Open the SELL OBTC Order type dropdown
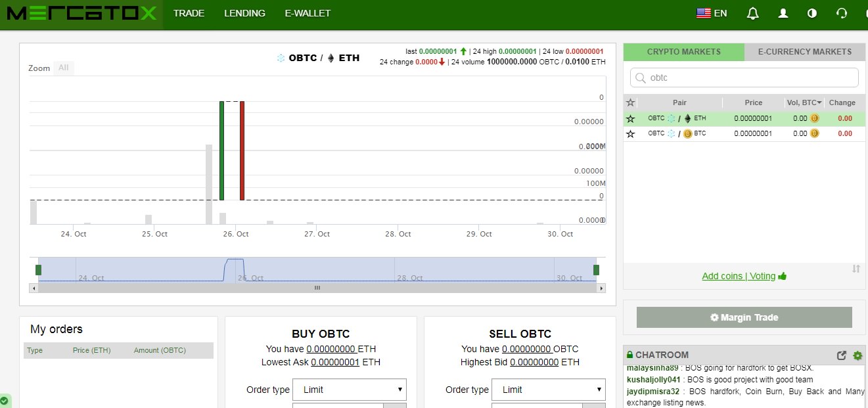 click(x=549, y=390)
